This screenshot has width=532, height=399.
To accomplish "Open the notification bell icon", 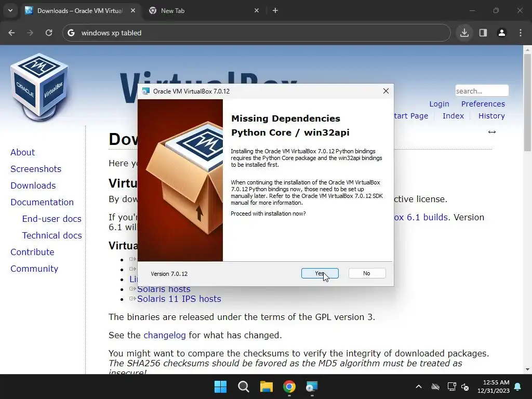I will 518,387.
